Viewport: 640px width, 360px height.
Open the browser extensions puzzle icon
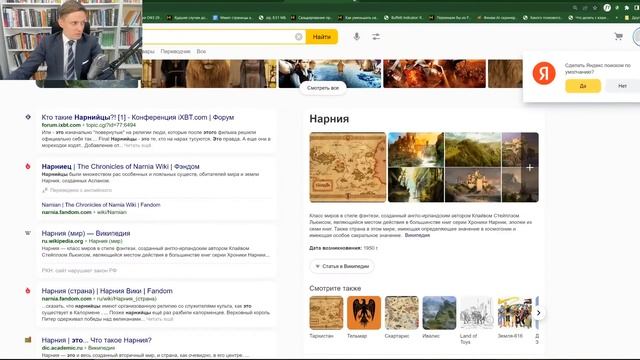(x=627, y=8)
